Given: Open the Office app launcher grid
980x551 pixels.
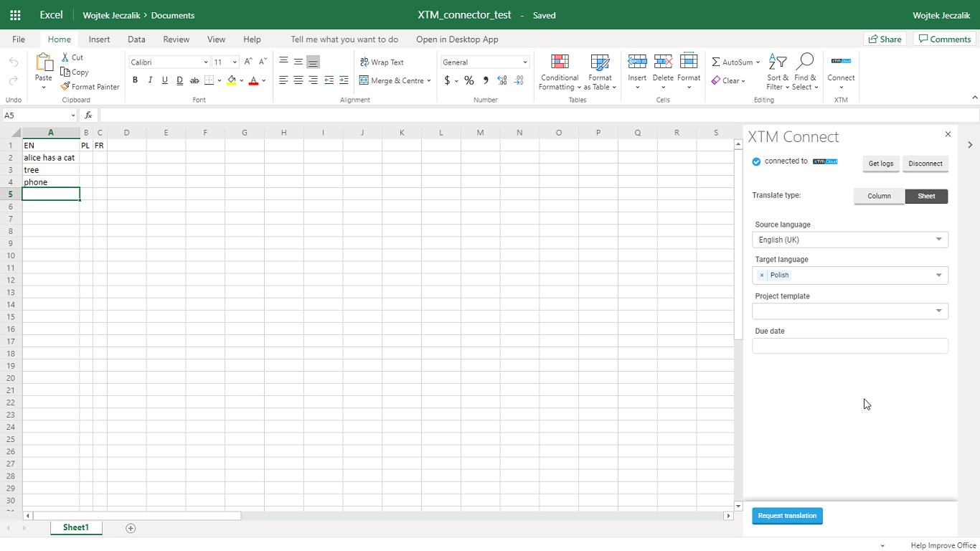Looking at the screenshot, I should (x=15, y=14).
